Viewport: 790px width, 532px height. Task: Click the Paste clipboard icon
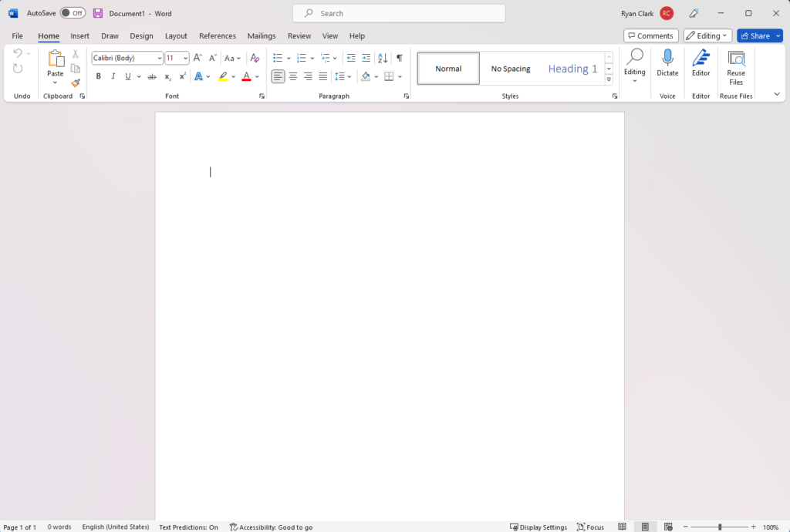tap(56, 59)
